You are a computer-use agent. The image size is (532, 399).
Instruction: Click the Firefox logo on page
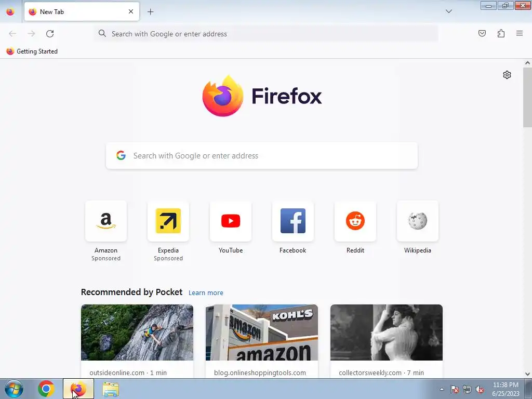point(262,96)
